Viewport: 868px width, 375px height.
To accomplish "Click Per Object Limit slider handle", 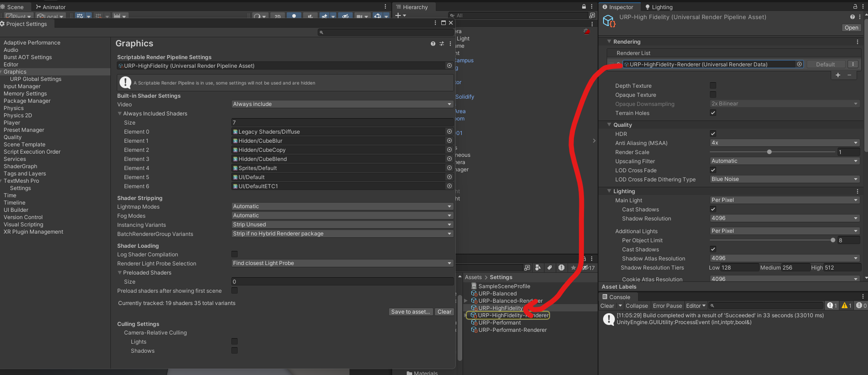I will tap(833, 240).
